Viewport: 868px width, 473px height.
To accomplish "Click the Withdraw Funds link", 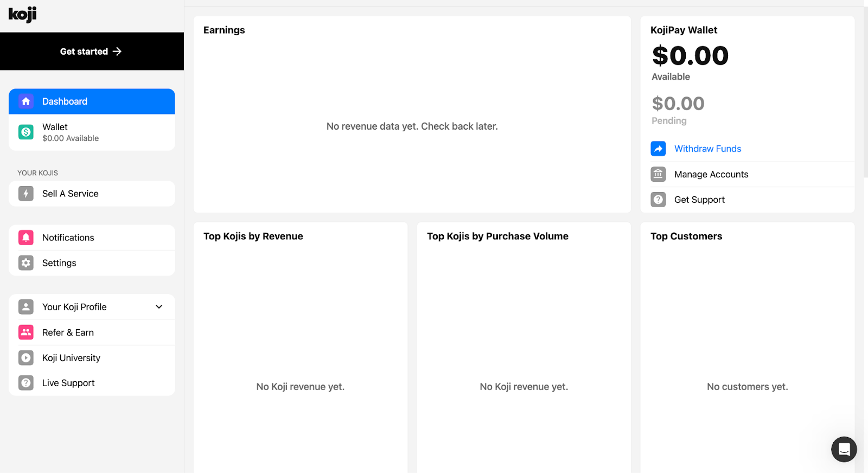I will pyautogui.click(x=707, y=149).
